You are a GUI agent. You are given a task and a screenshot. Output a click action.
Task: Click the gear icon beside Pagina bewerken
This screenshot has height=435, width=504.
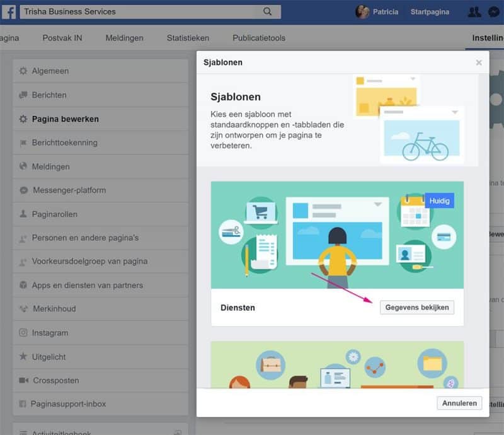coord(23,119)
